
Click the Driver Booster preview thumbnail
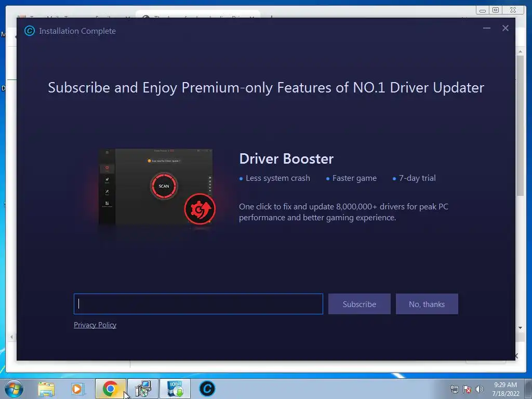[156, 187]
